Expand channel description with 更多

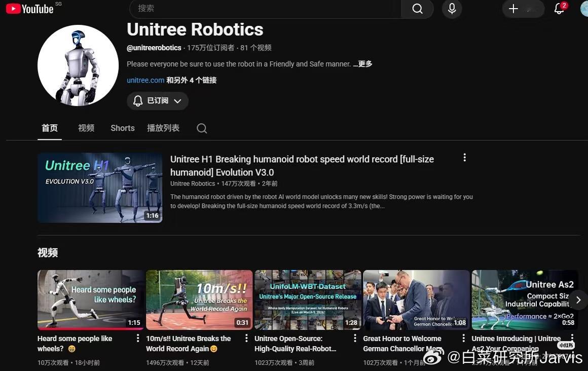362,64
